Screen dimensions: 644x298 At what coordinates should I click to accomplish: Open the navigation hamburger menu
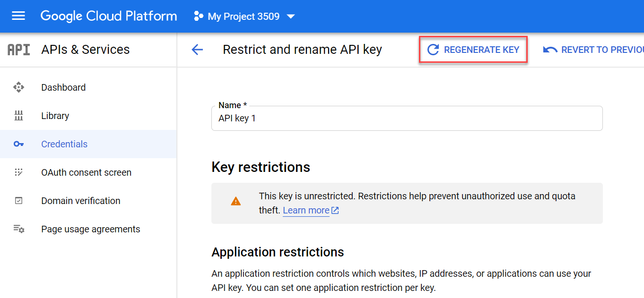18,16
